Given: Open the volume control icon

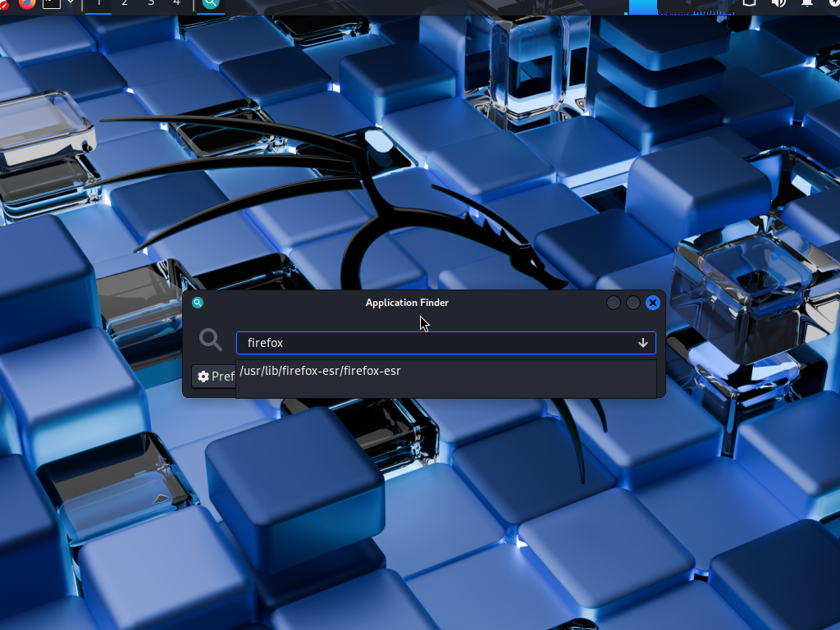Looking at the screenshot, I should 778,3.
